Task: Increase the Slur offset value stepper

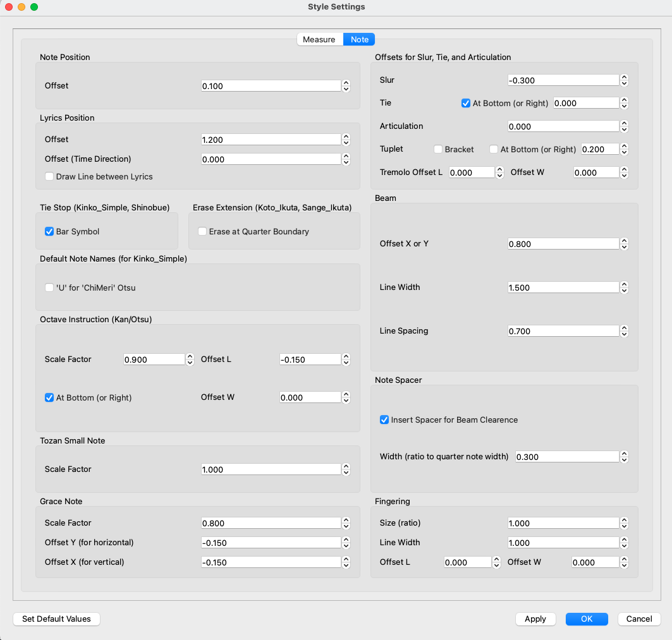Action: (624, 77)
